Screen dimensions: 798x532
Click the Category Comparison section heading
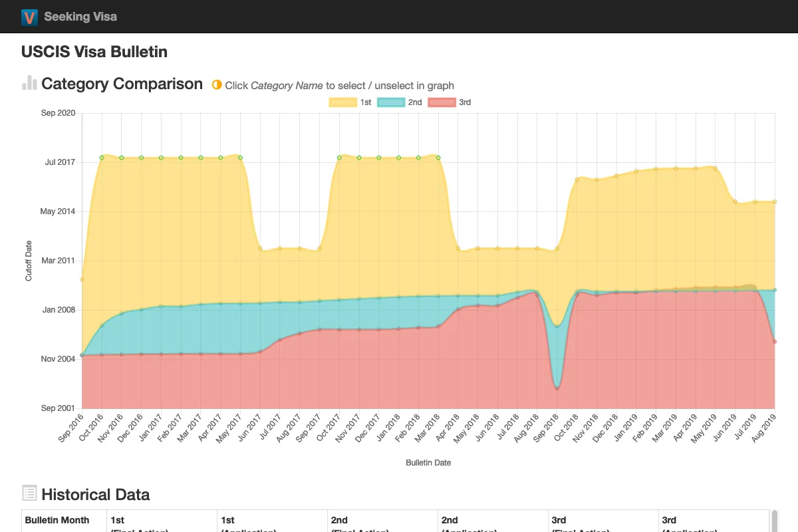coord(122,84)
